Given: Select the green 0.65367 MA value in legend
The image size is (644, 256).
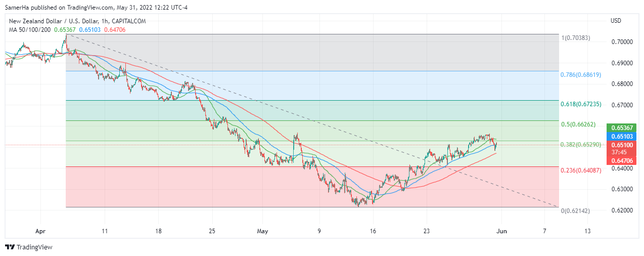Looking at the screenshot, I should coord(65,30).
